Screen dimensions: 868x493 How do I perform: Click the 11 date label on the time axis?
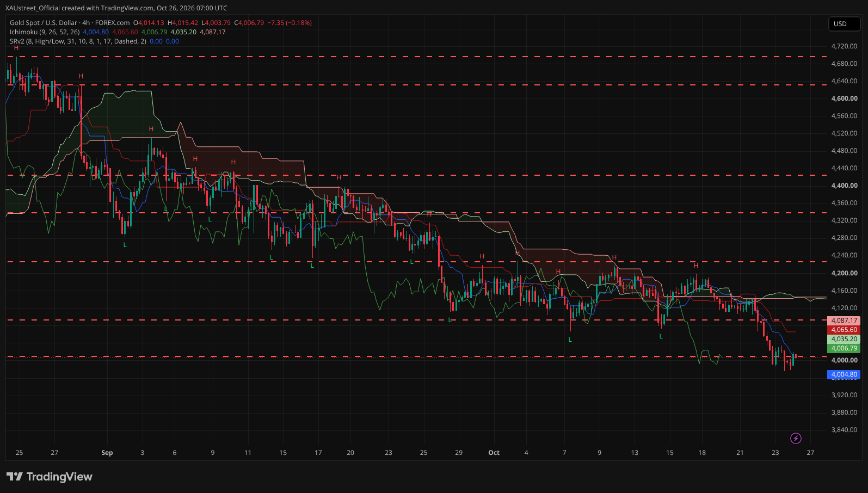[248, 453]
